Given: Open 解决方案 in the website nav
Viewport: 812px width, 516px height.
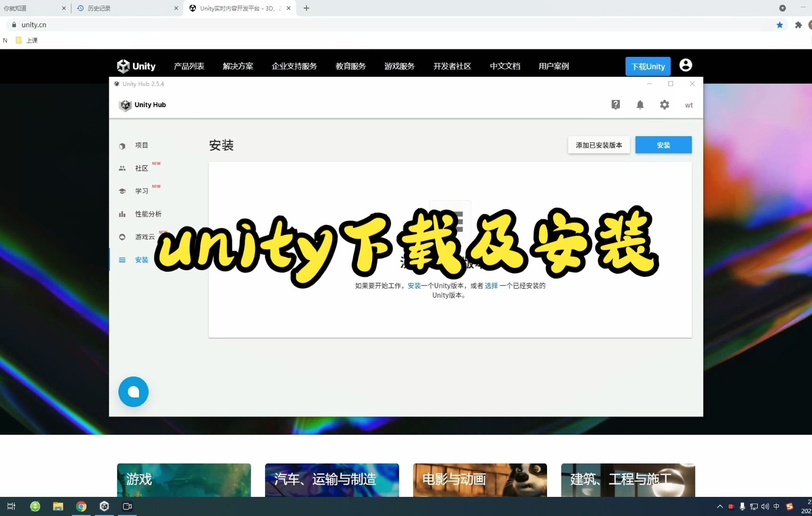Looking at the screenshot, I should [238, 66].
